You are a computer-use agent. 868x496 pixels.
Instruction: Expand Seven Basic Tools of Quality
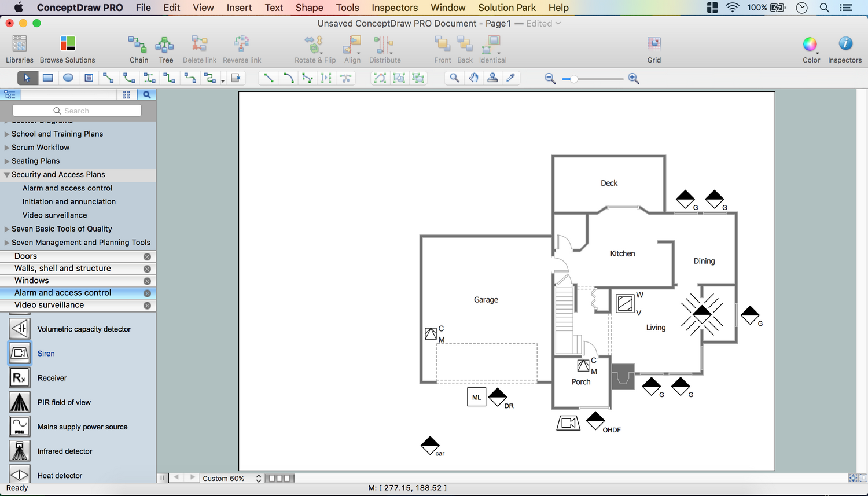pyautogui.click(x=7, y=229)
